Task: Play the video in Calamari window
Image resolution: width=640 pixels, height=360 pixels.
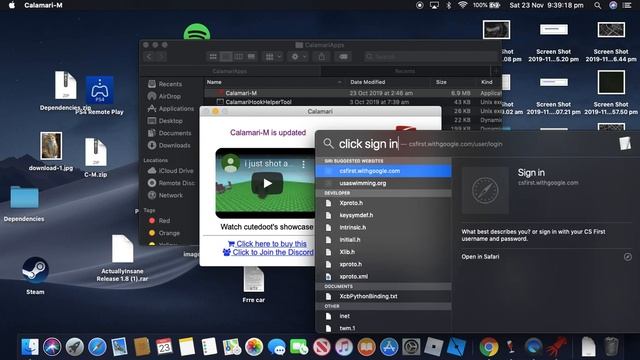Action: [x=267, y=183]
